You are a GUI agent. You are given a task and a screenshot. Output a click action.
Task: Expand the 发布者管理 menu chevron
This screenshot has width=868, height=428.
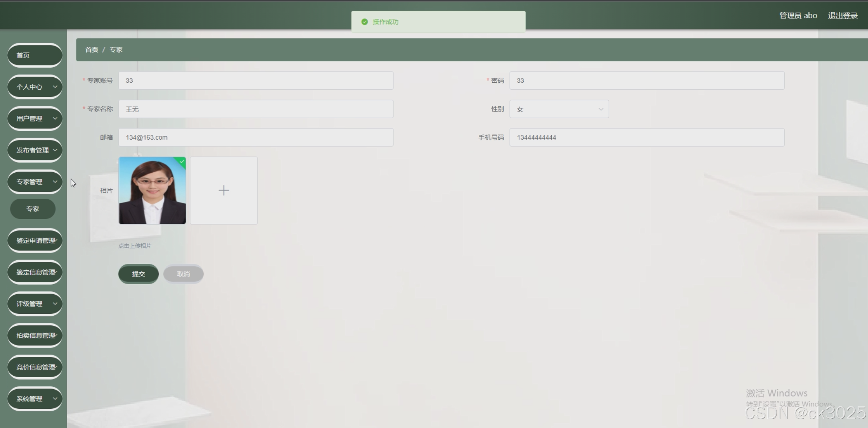55,150
